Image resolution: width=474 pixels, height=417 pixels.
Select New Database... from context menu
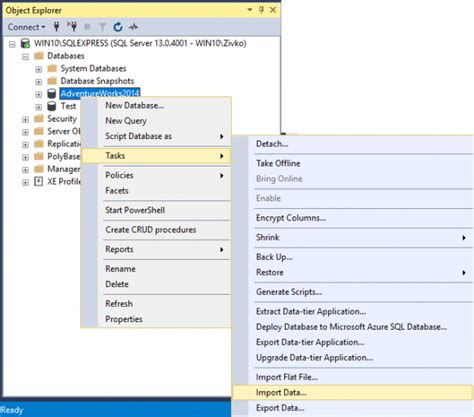[x=156, y=106]
